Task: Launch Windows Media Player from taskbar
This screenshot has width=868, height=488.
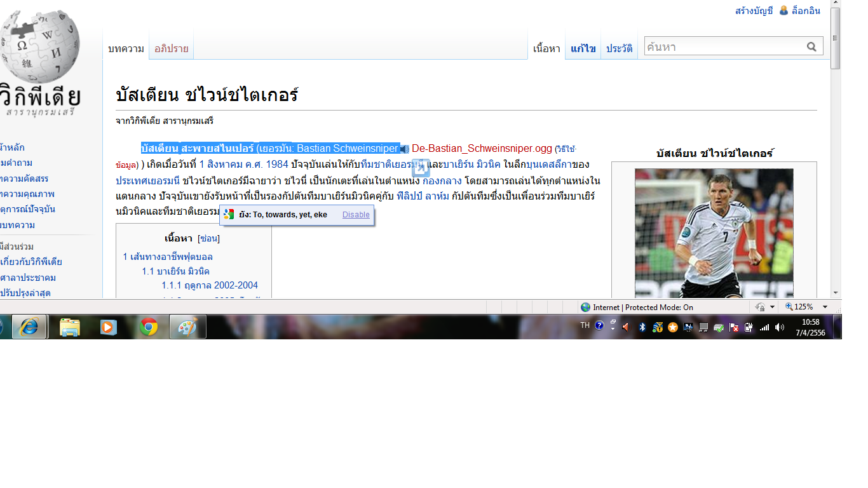Action: click(109, 327)
